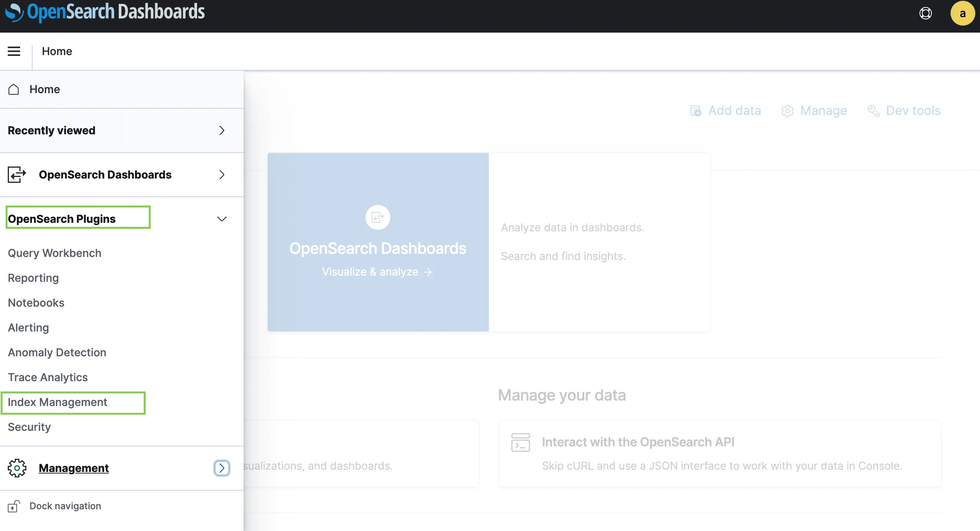Click the Add data icon
The image size is (980, 531).
pyautogui.click(x=696, y=110)
